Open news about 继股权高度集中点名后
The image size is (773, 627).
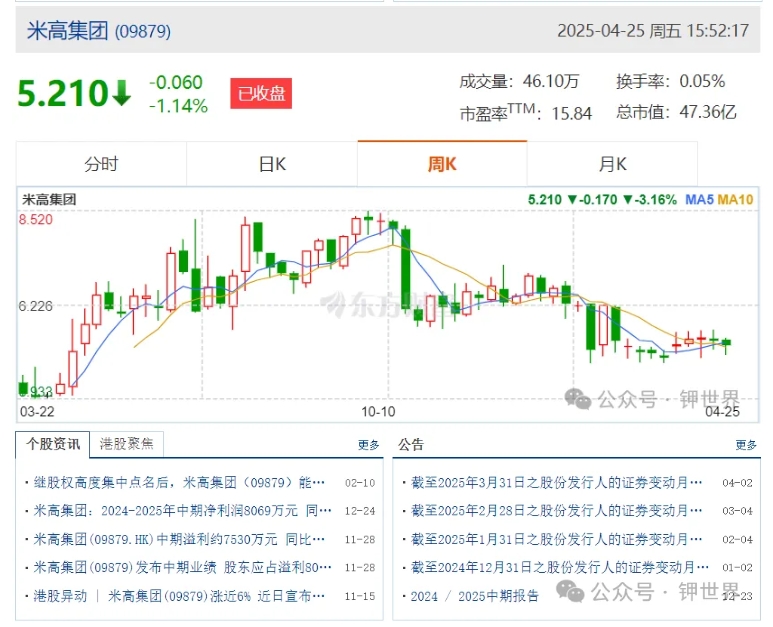pos(179,482)
